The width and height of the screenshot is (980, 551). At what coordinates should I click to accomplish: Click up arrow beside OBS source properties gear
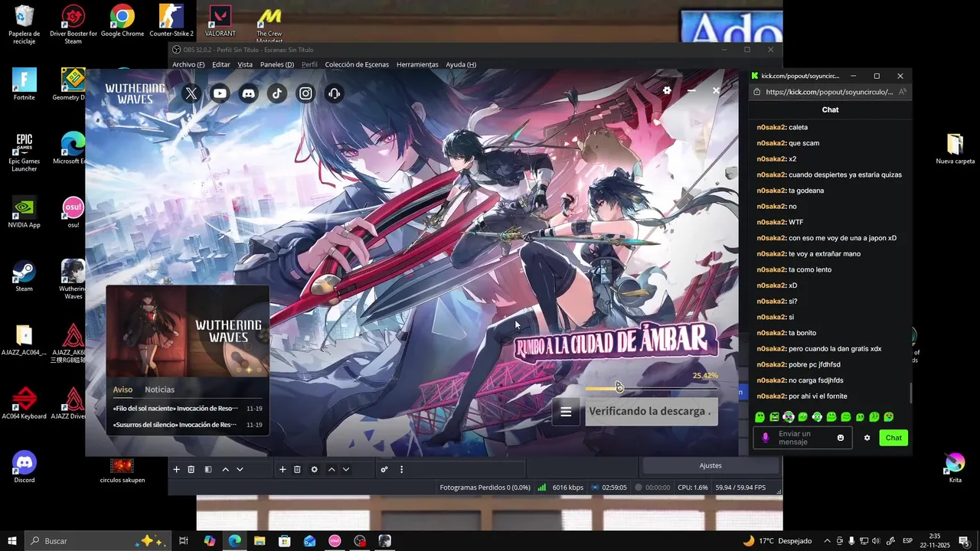[332, 469]
